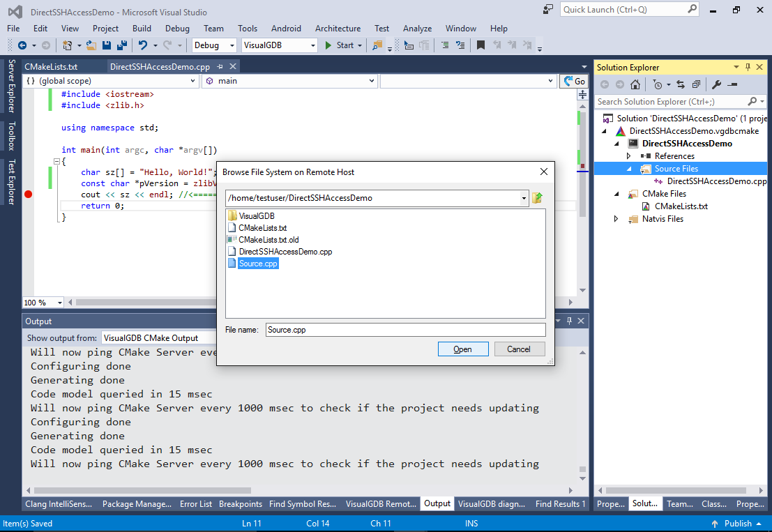The width and height of the screenshot is (772, 532).
Task: Pin the DirectSSHAccessDemo.cpp tab
Action: (x=220, y=66)
